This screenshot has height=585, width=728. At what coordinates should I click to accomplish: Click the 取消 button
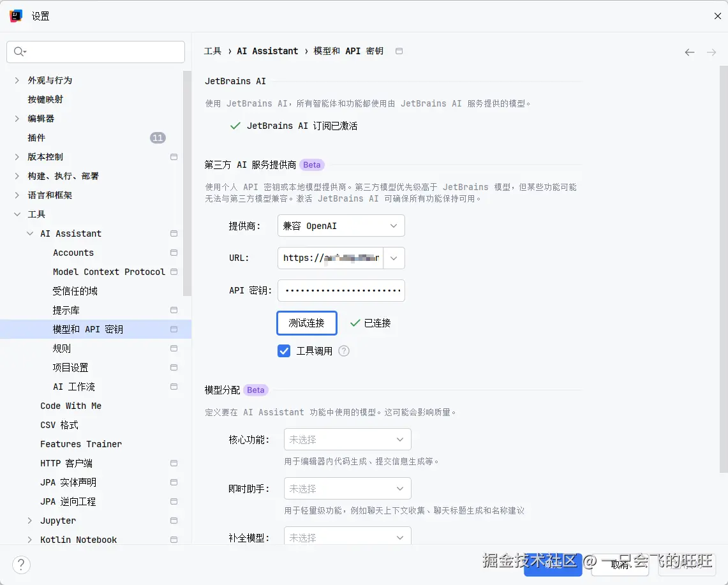pyautogui.click(x=620, y=564)
